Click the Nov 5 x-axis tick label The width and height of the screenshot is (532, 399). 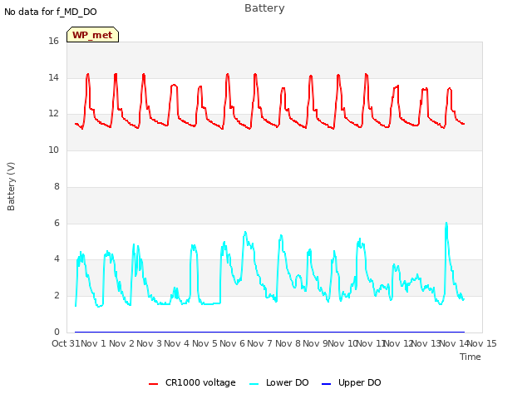click(x=204, y=343)
